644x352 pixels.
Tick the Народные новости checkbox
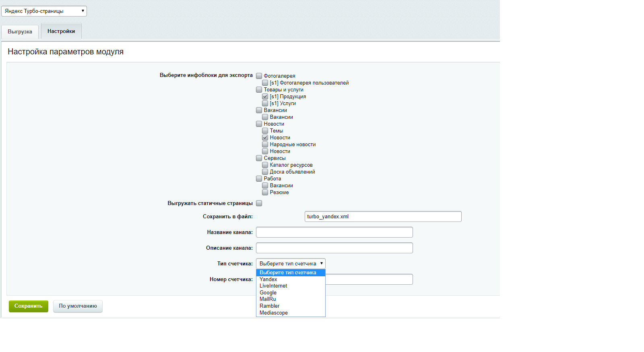(x=265, y=144)
